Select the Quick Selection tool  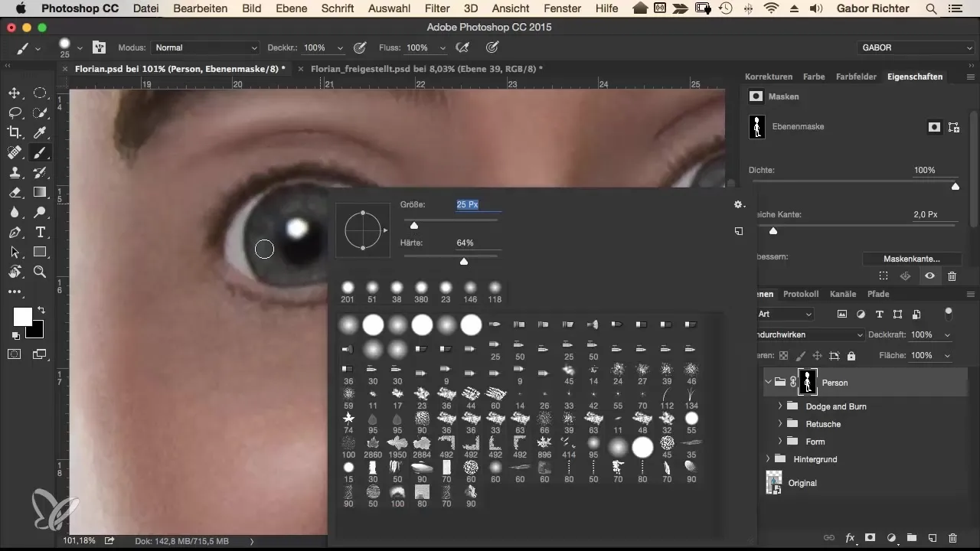coord(40,113)
